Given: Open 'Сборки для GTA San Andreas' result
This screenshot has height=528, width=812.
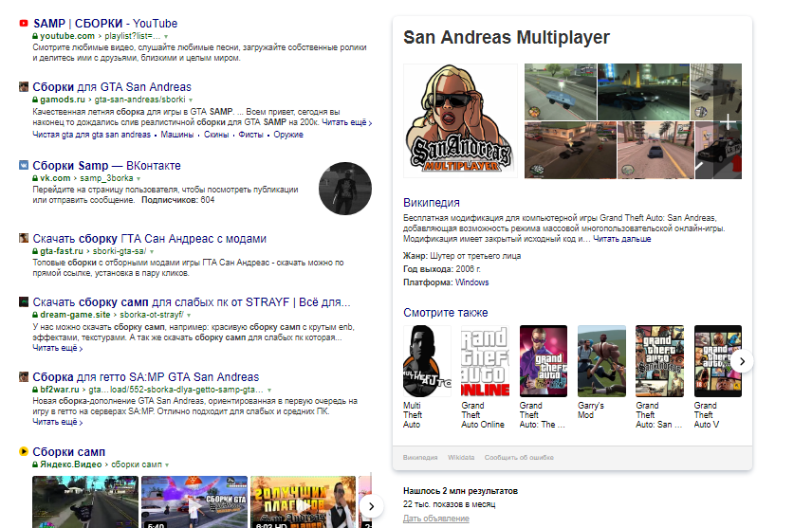Looking at the screenshot, I should coord(112,87).
